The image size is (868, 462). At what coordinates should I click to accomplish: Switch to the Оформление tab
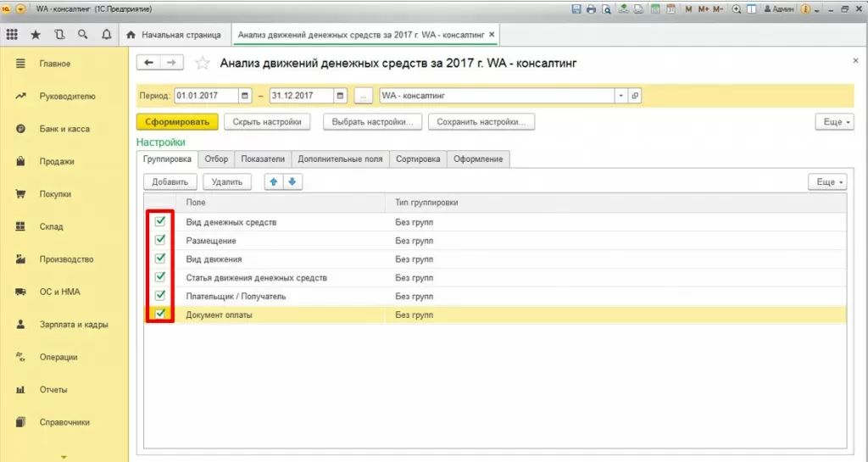point(478,159)
